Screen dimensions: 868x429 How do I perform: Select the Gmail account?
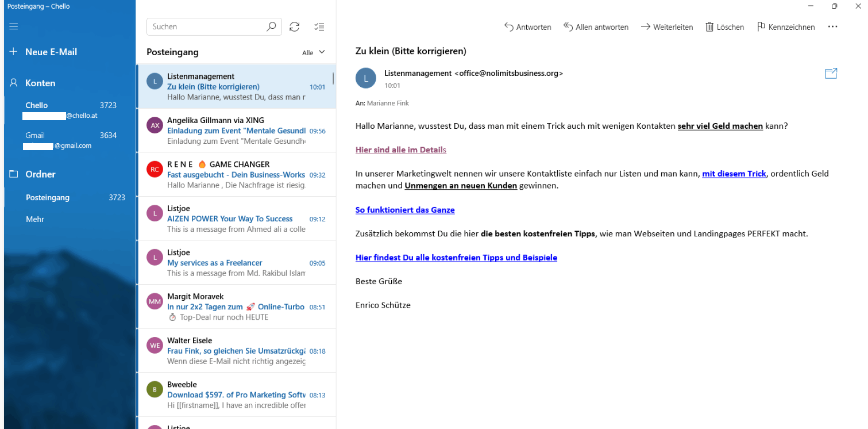coord(71,140)
